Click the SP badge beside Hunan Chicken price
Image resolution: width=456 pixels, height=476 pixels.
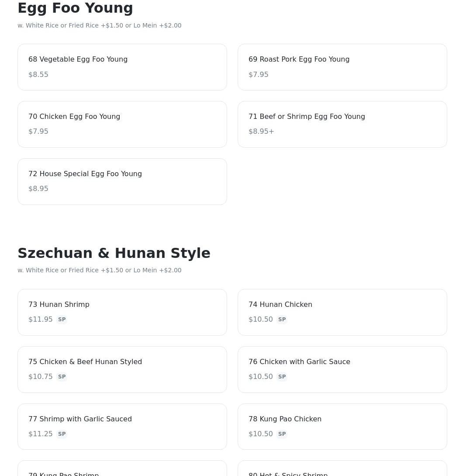[x=282, y=320]
